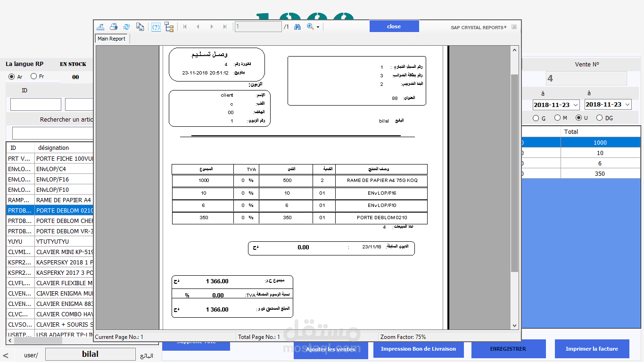The height and width of the screenshot is (362, 644).
Task: Click the désignation column header
Action: coord(64,148)
